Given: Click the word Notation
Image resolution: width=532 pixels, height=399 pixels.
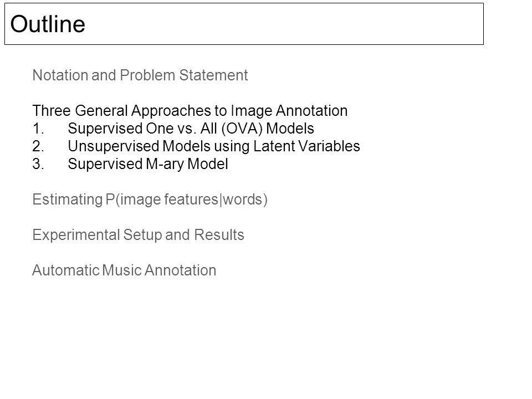Looking at the screenshot, I should coord(60,75).
